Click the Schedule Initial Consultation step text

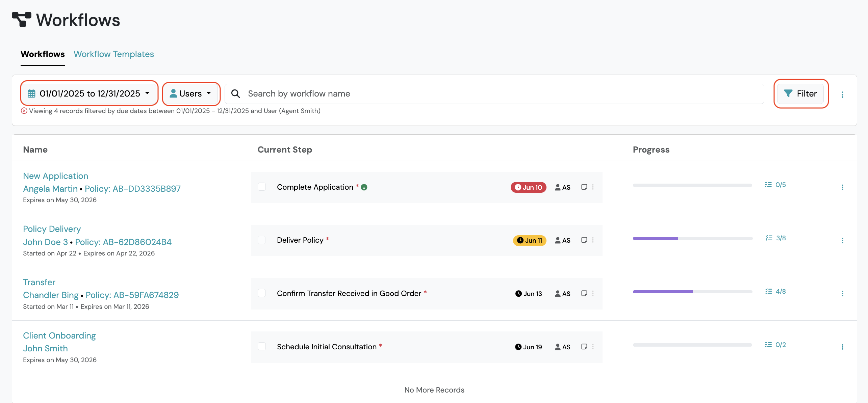click(327, 347)
